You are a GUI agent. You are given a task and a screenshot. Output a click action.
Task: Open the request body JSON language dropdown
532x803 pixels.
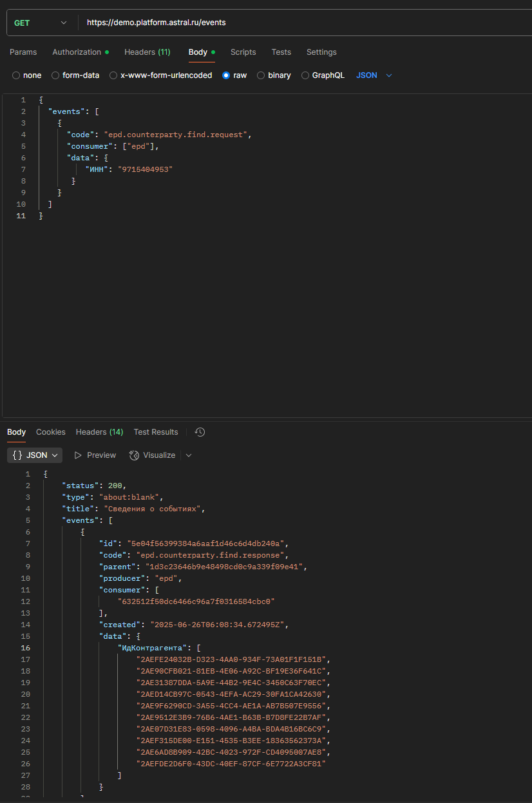point(374,75)
